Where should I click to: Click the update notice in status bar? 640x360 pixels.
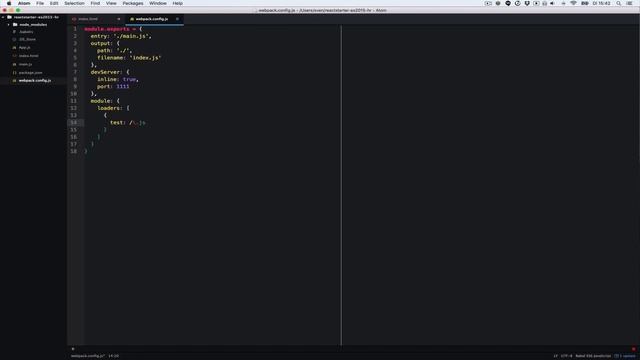click(x=625, y=356)
